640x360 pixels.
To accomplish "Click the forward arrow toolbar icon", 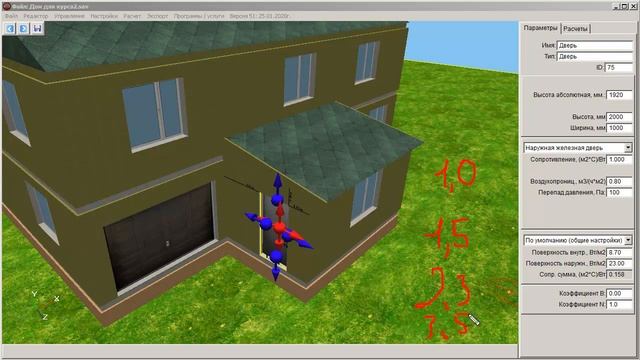I will click(x=24, y=28).
